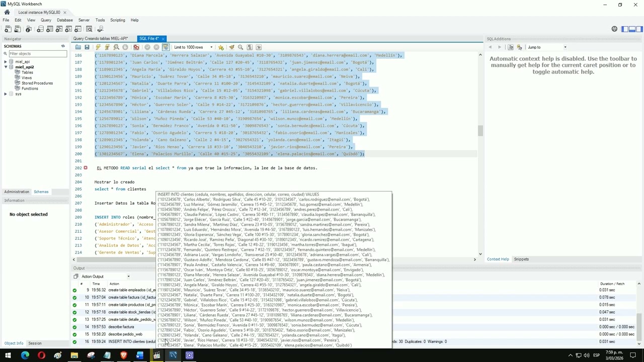Open the Session tab
Viewport: 644px width, 362px height.
35,343
